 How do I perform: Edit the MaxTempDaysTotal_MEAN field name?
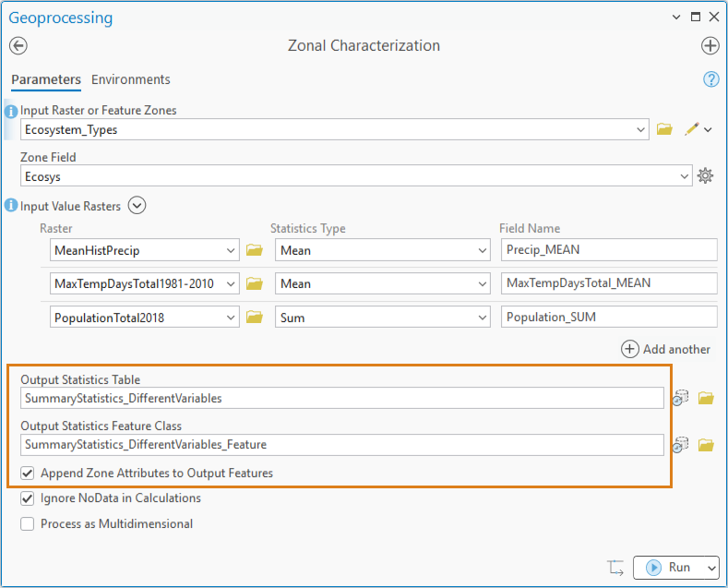pos(609,283)
